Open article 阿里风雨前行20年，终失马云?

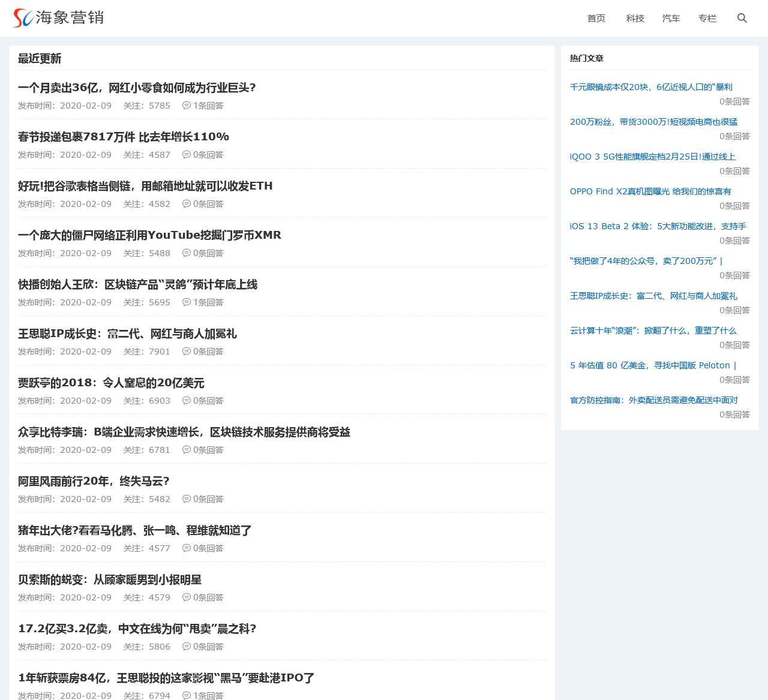pyautogui.click(x=94, y=481)
